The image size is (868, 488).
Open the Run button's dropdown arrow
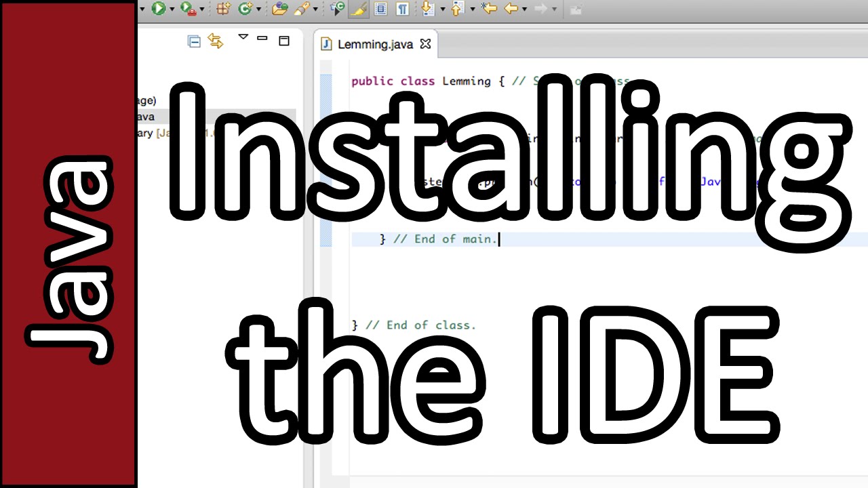click(x=172, y=9)
